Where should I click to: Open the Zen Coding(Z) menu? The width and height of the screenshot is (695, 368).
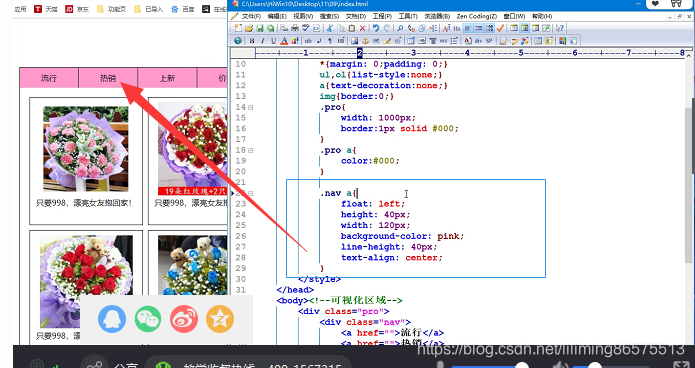[x=476, y=16]
